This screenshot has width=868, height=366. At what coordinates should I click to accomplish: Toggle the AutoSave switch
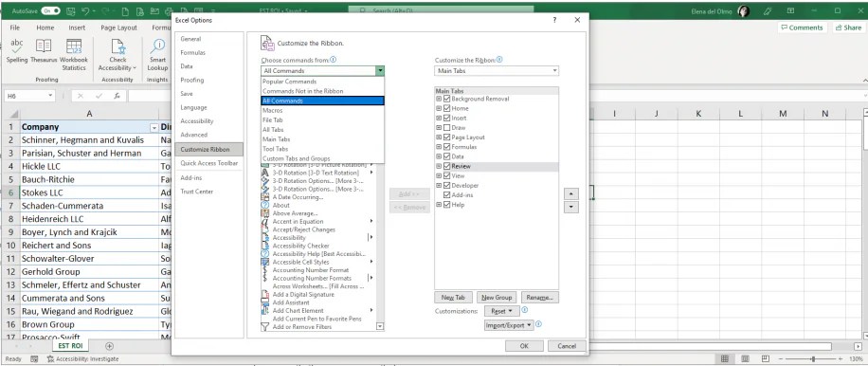50,10
